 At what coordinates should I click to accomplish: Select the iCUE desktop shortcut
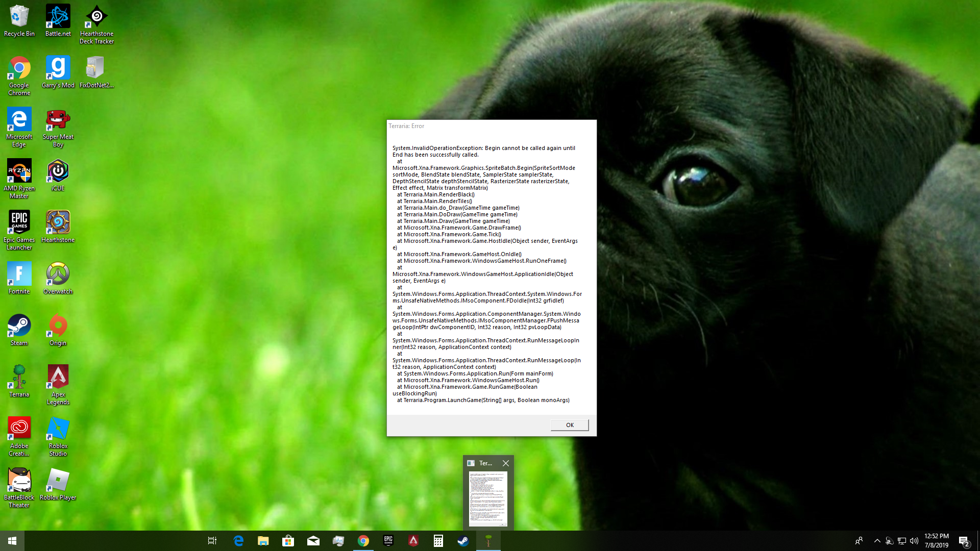[58, 176]
